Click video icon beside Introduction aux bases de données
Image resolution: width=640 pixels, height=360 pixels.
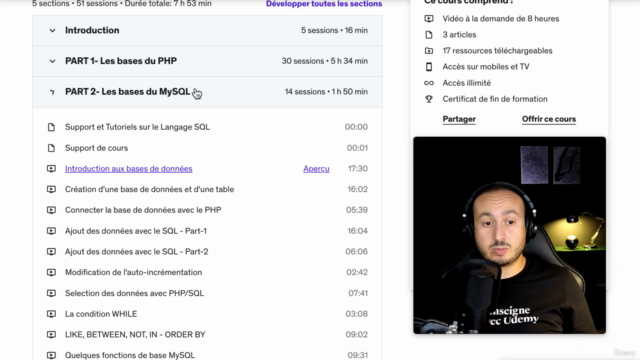[51, 169]
